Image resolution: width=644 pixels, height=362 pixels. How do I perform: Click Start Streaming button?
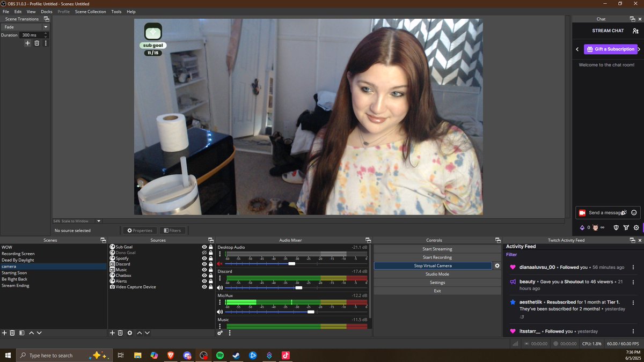click(x=437, y=249)
